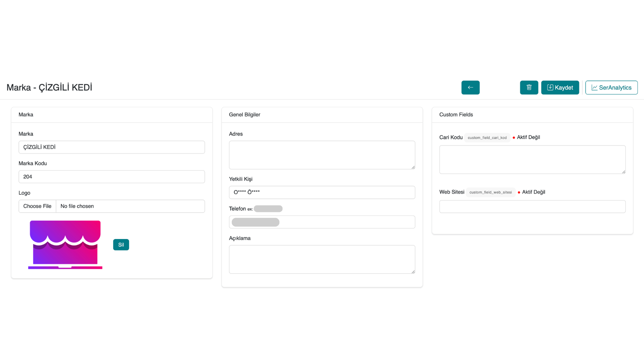Click the back arrow button
Viewport: 644px width, 362px height.
[470, 87]
